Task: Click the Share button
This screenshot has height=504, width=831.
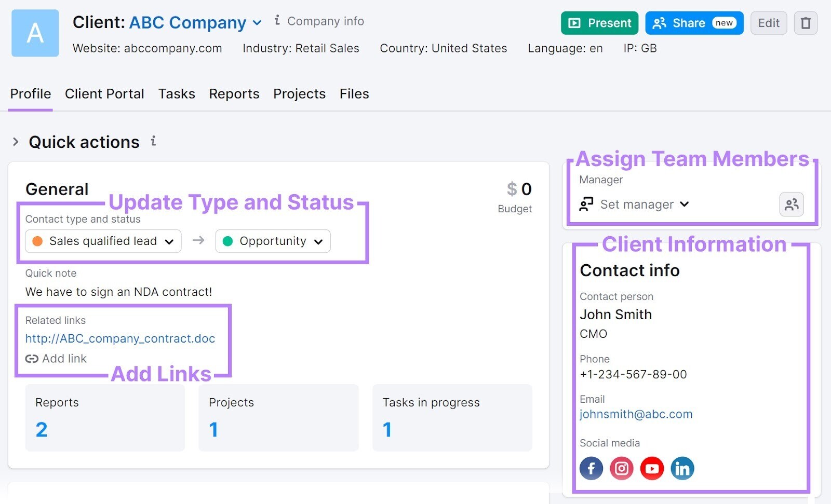Action: (694, 23)
